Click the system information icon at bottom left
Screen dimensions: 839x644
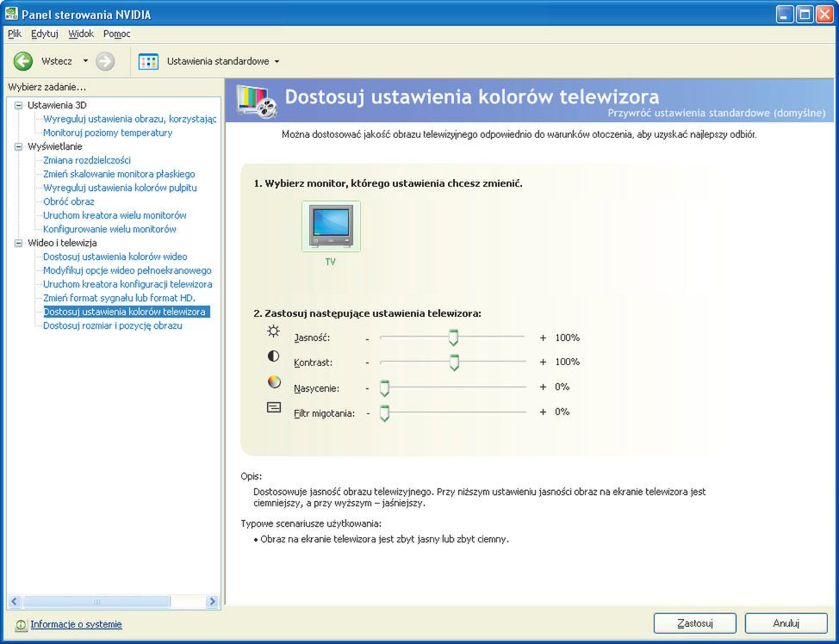tap(21, 625)
